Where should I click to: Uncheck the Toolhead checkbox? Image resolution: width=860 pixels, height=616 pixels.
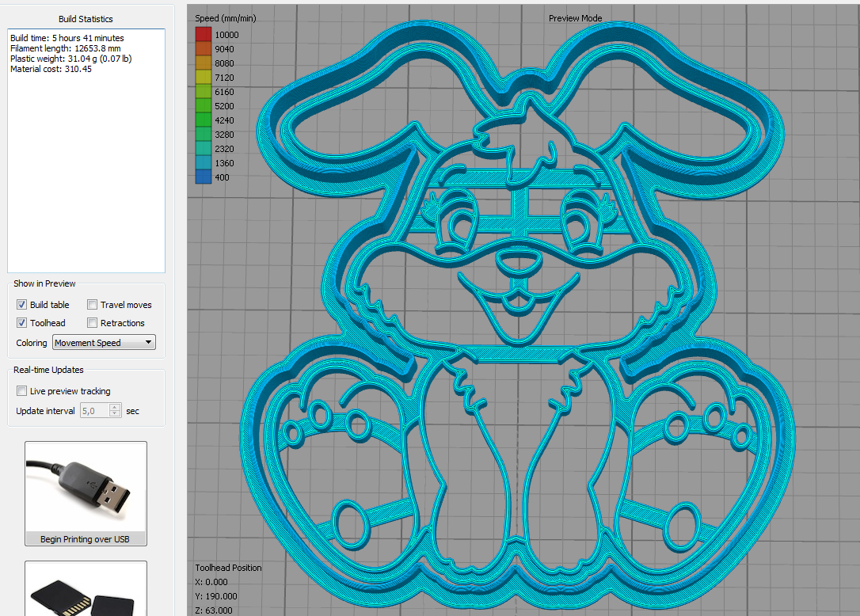click(22, 323)
